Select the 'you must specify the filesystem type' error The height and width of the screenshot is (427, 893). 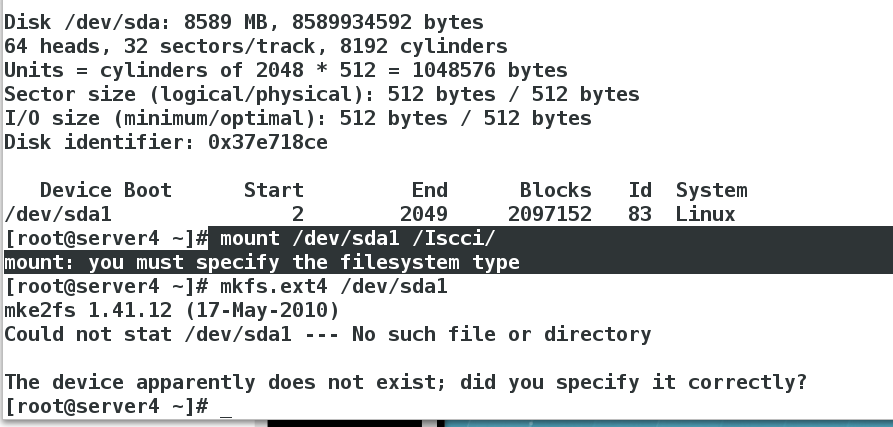pos(304,262)
